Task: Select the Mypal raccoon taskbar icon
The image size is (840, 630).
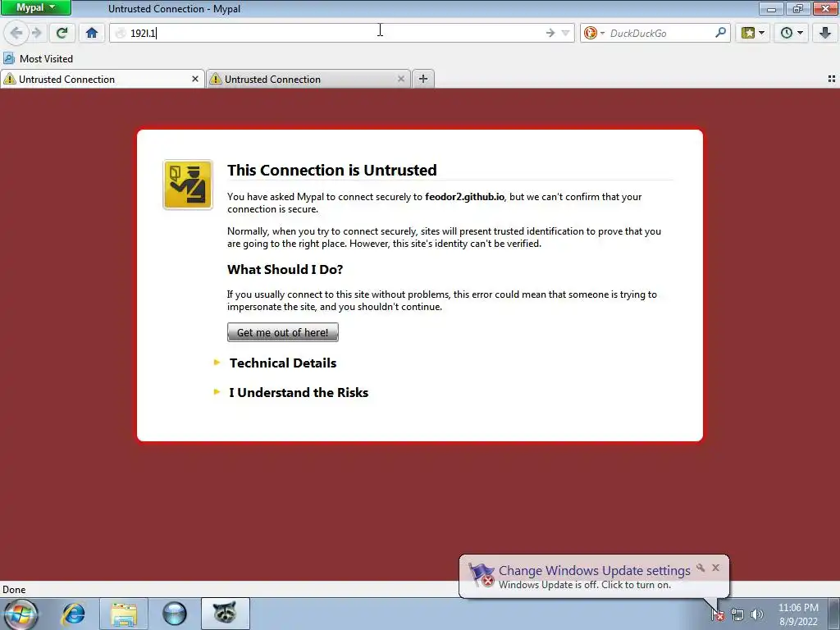Action: 225,614
